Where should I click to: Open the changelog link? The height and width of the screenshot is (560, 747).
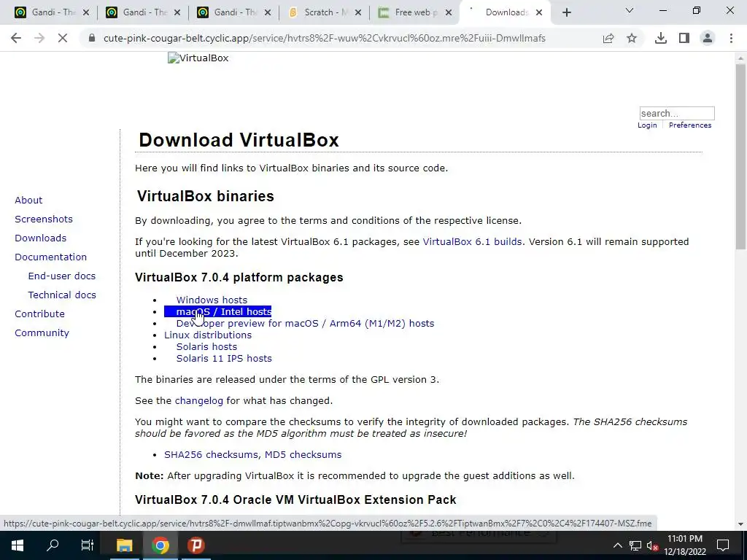199,401
